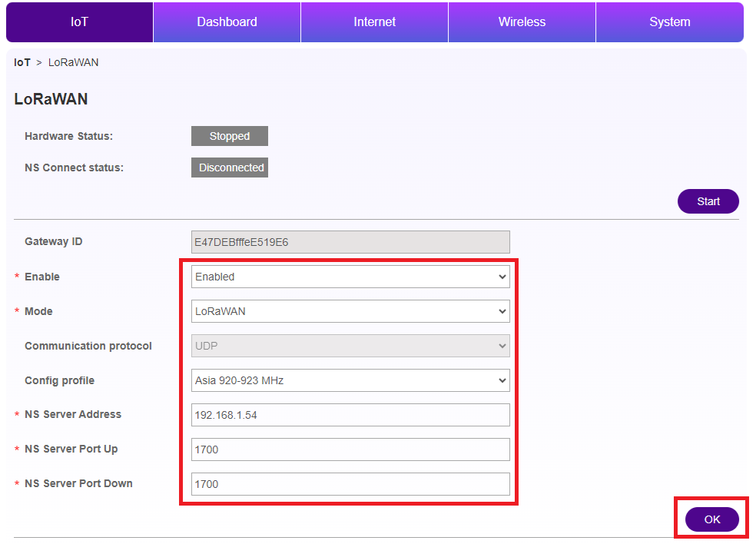Click the Disconnected NS status badge

tap(229, 168)
